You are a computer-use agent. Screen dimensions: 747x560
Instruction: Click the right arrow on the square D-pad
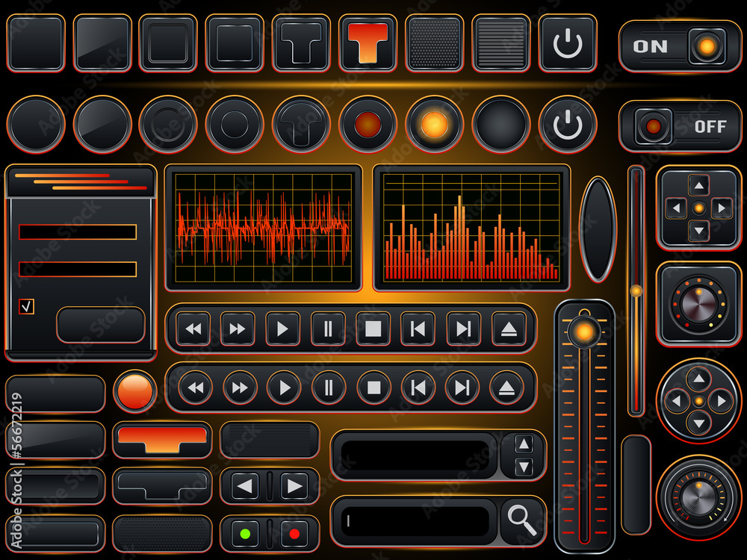click(722, 208)
